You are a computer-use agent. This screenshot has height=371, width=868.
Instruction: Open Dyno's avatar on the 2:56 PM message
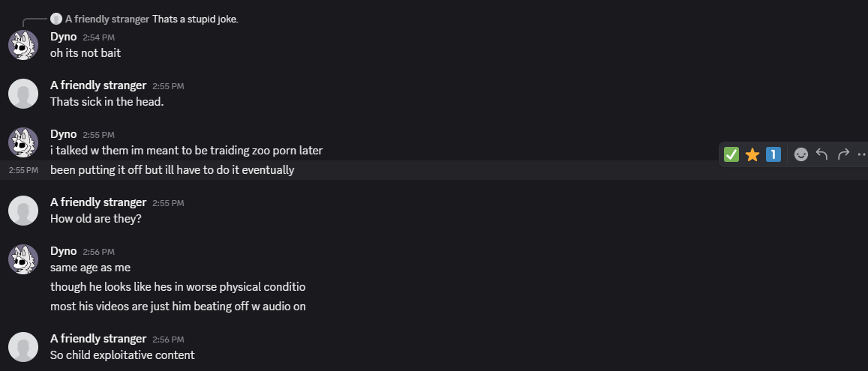coord(23,259)
